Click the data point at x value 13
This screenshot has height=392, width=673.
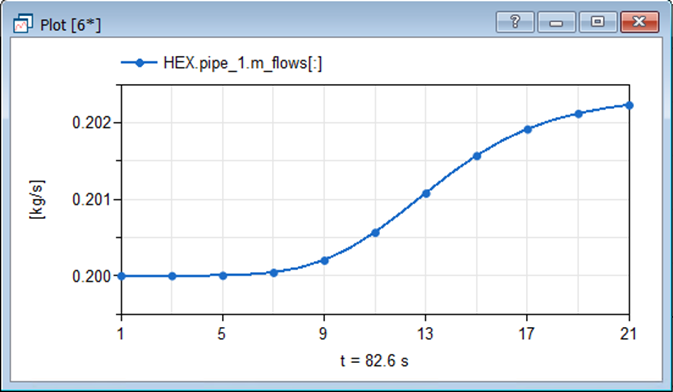pos(426,194)
